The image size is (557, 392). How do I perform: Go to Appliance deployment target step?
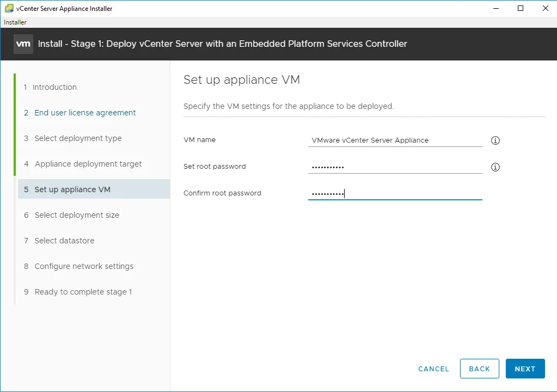83,164
